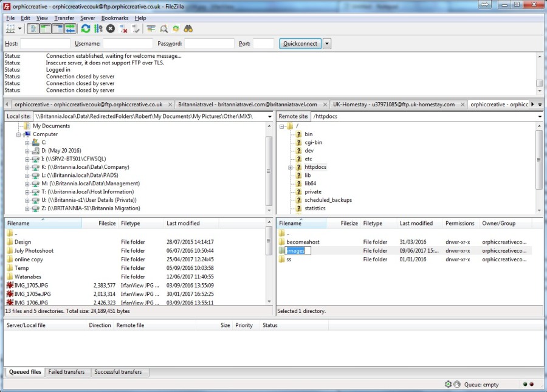This screenshot has height=392, width=547.
Task: Toggle synchronized browsing
Action: (x=176, y=29)
